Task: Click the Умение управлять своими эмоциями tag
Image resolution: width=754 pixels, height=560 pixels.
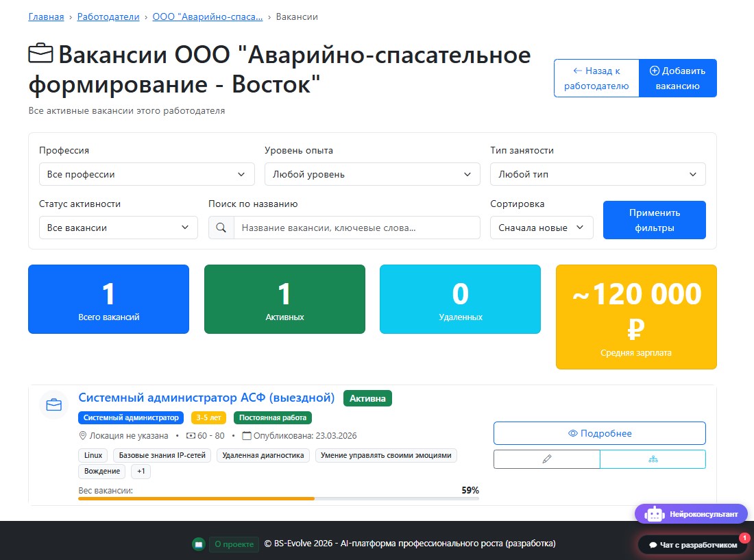Action: pyautogui.click(x=386, y=455)
